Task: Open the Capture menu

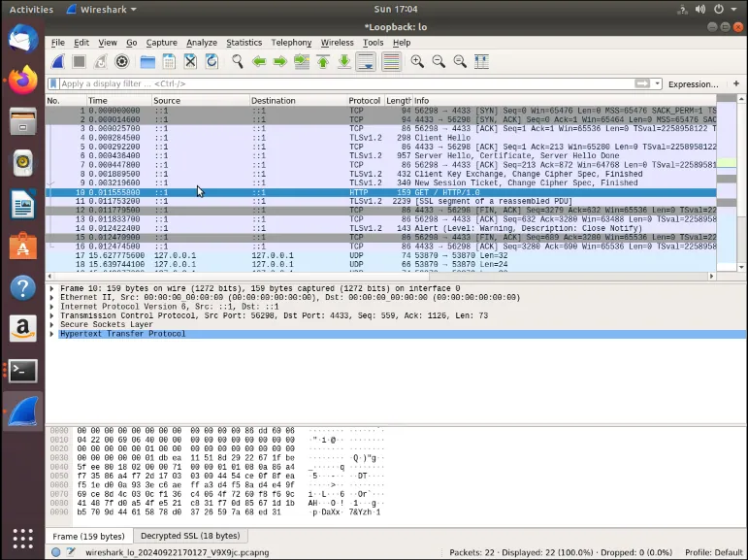Action: [161, 43]
